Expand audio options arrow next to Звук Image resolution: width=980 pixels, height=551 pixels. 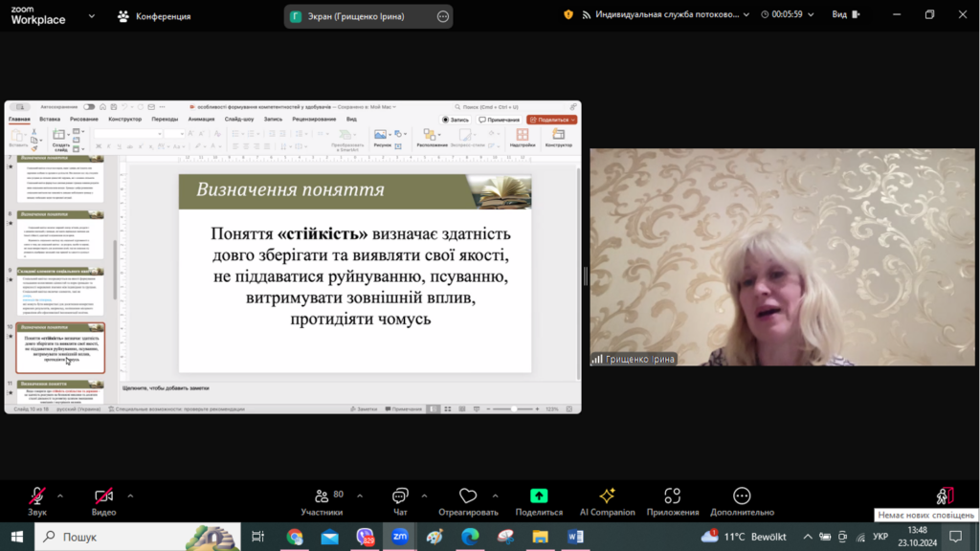point(60,496)
